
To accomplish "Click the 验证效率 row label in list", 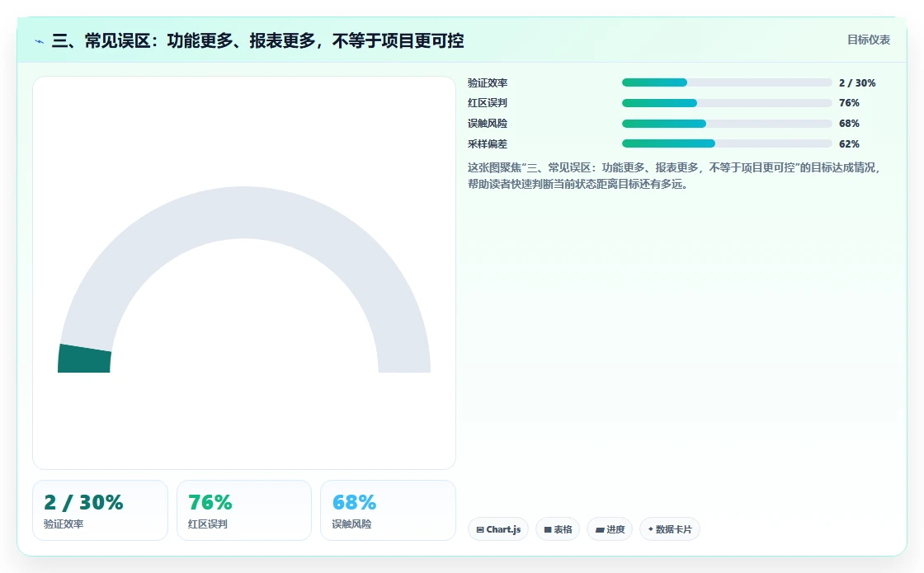I will 488,83.
